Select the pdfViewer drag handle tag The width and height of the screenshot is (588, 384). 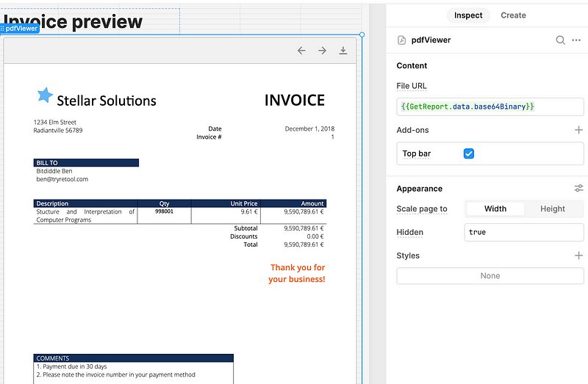pyautogui.click(x=20, y=29)
